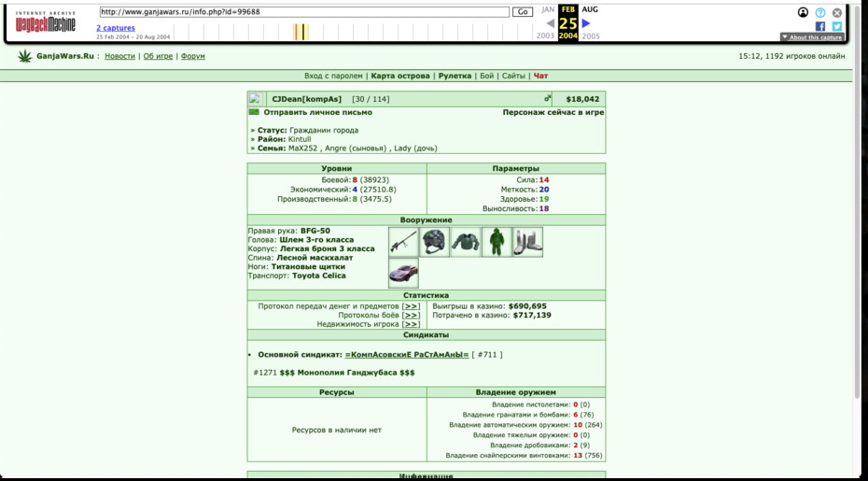Open =КомпАсовскиЕ РаСтАмАнЫ= syndicate link

tap(407, 355)
